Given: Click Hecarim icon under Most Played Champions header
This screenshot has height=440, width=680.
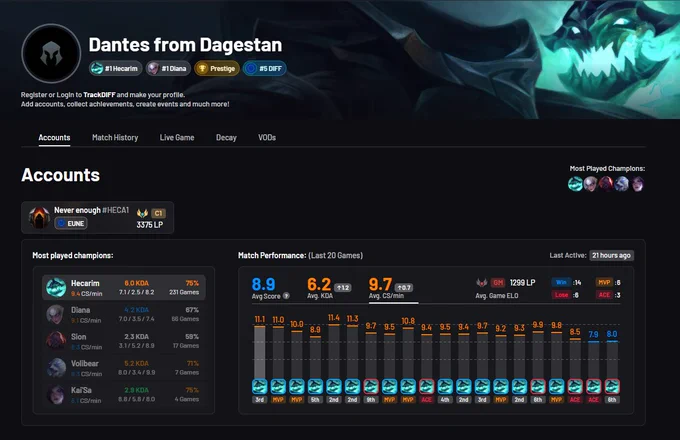Looking at the screenshot, I should tap(575, 184).
